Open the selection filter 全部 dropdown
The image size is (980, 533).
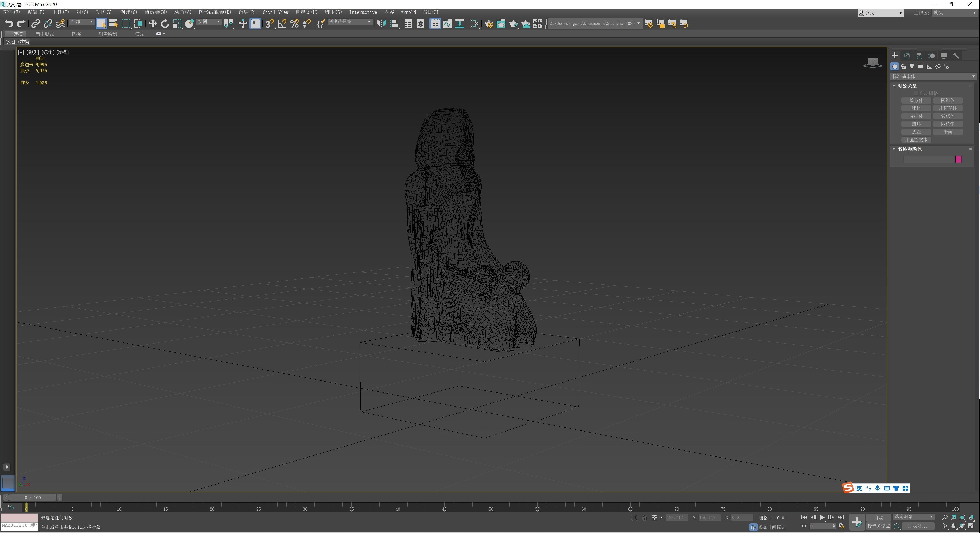(81, 22)
